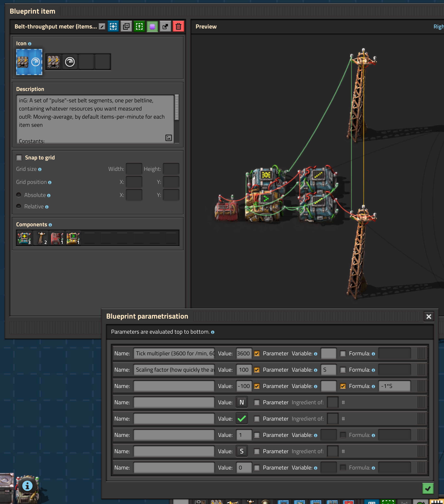The width and height of the screenshot is (444, 504).
Task: Click the green upgrade/reassign blueprint icon
Action: [139, 26]
